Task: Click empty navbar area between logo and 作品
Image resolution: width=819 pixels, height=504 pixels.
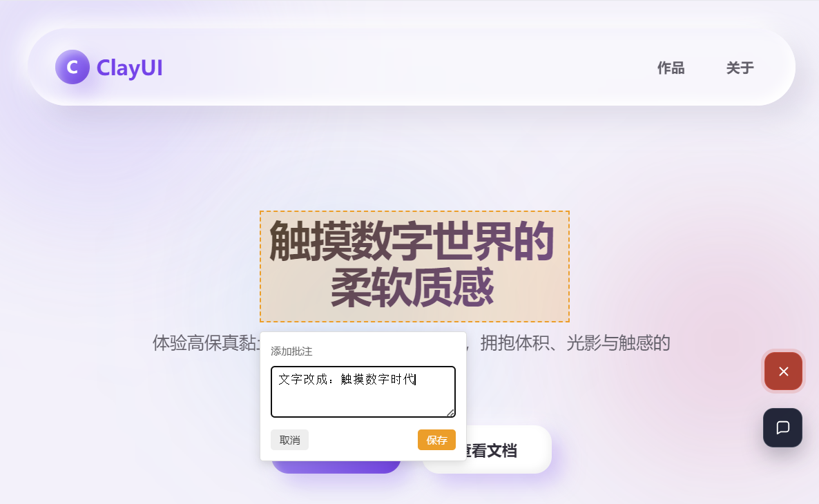Action: [x=407, y=68]
